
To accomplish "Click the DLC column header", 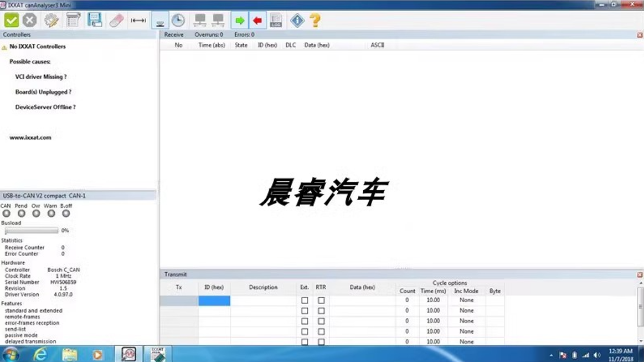I will point(290,45).
